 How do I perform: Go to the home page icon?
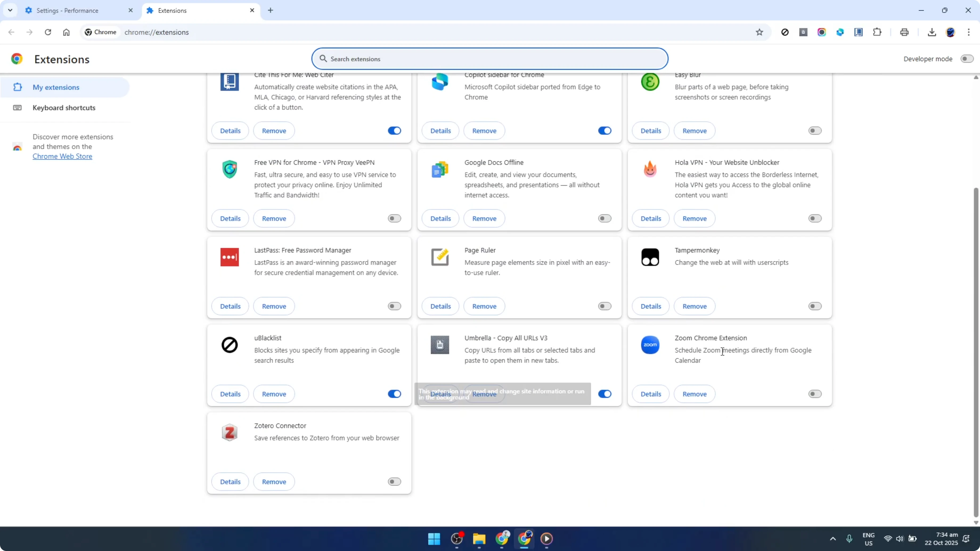66,32
